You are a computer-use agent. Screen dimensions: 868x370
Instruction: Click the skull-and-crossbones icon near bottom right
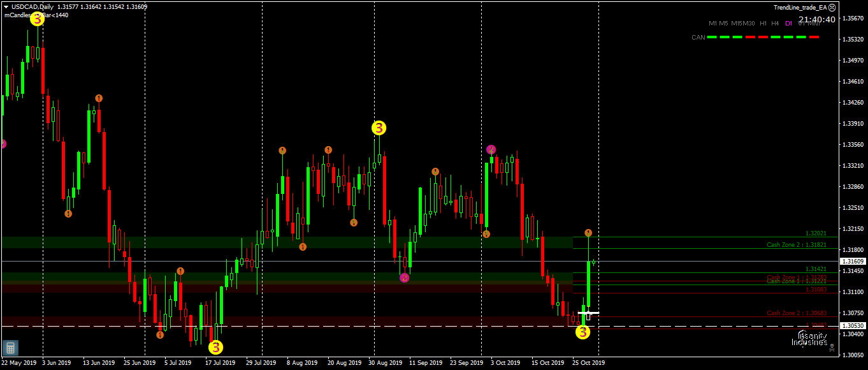click(832, 348)
